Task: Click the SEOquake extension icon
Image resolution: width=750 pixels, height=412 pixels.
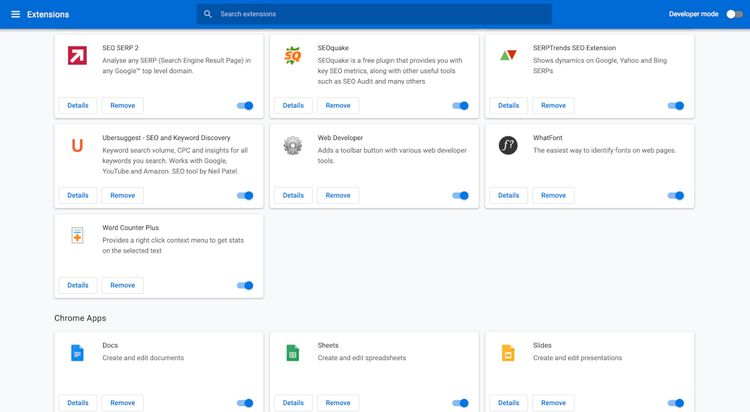Action: tap(292, 56)
